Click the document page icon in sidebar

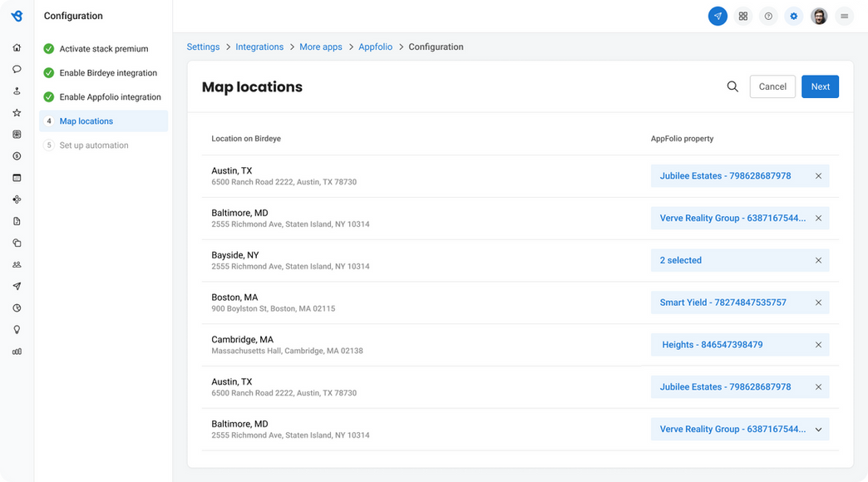click(x=17, y=221)
